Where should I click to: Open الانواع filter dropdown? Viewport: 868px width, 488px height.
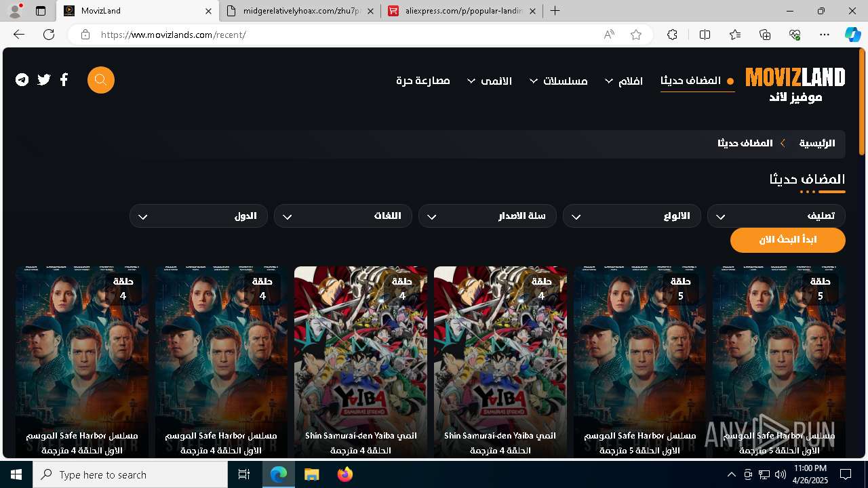(631, 216)
